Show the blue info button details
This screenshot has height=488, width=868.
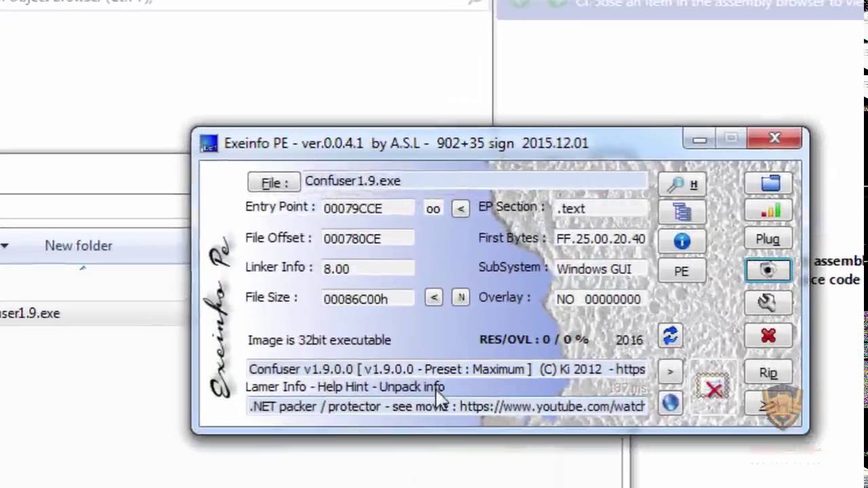tap(682, 241)
